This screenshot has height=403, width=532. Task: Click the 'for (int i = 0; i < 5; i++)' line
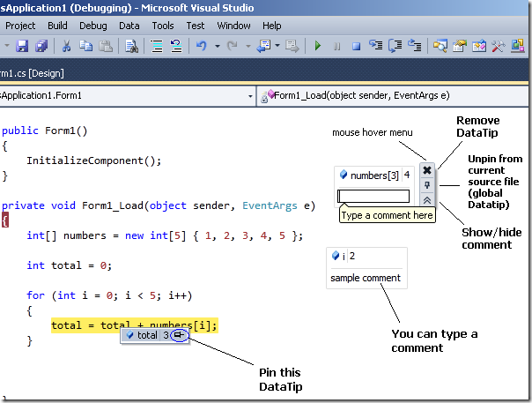click(109, 295)
